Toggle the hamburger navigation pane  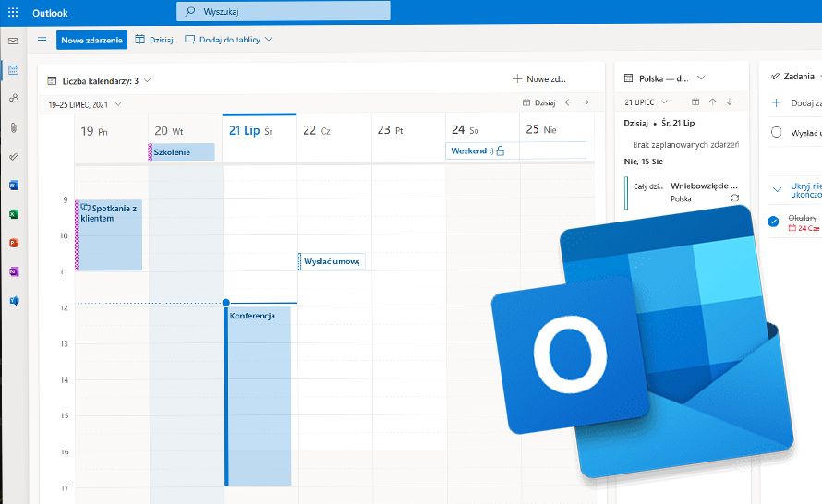point(42,40)
